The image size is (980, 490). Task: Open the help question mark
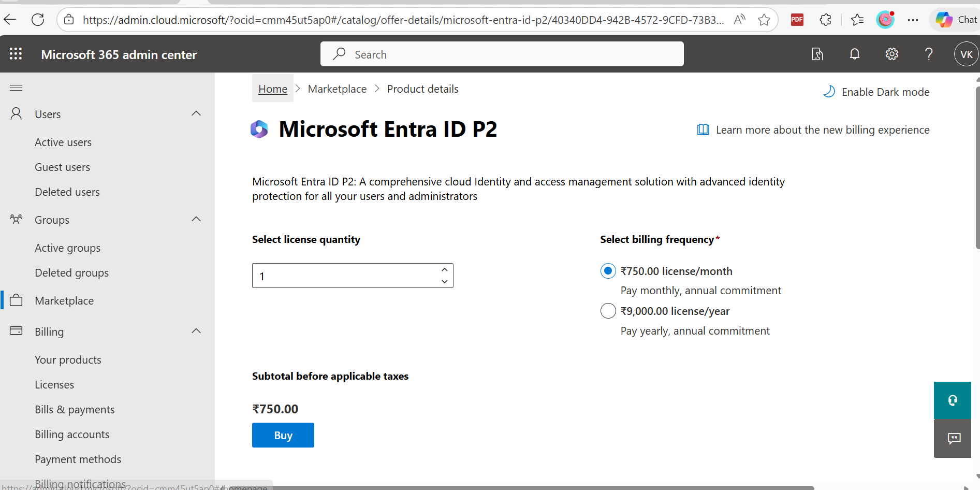tap(928, 54)
